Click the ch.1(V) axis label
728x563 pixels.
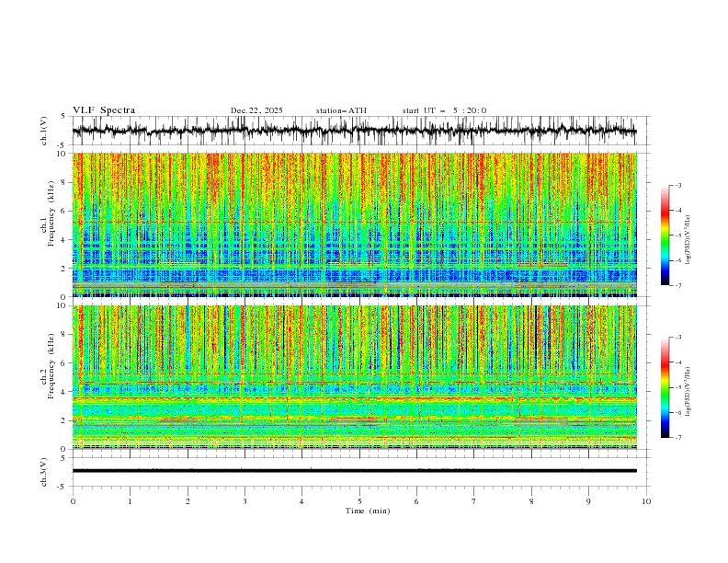tap(44, 131)
